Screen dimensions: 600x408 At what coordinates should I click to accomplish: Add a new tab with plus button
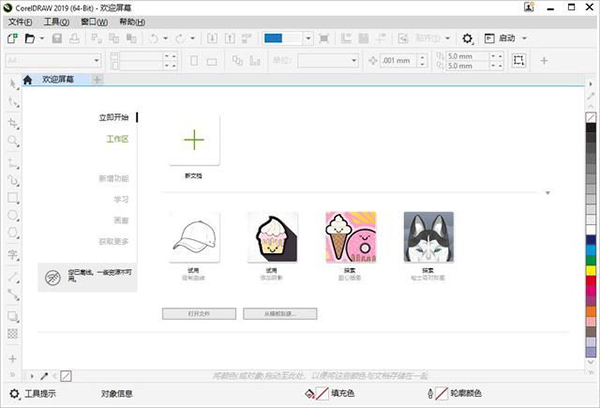[97, 80]
